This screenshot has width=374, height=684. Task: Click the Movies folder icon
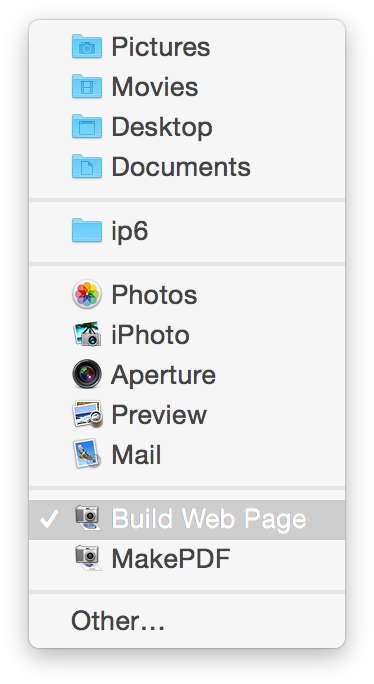(87, 86)
